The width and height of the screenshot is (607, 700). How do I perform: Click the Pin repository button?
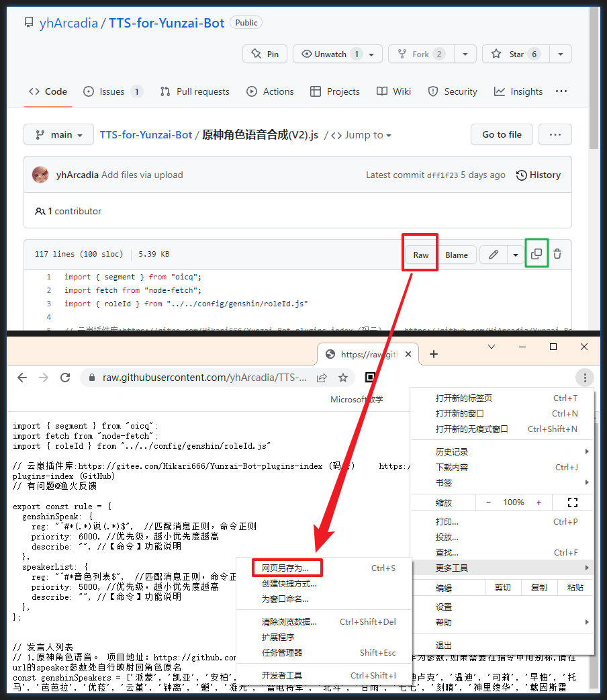pos(265,54)
